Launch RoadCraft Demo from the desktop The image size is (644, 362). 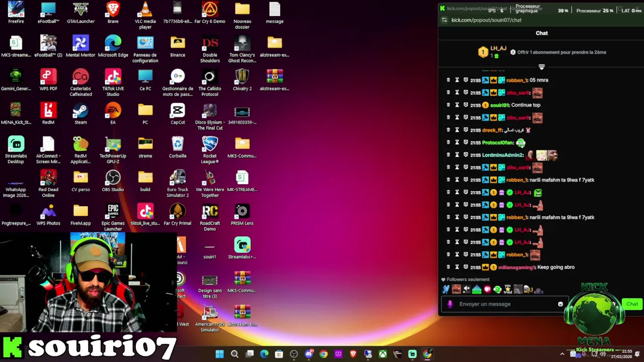[210, 217]
